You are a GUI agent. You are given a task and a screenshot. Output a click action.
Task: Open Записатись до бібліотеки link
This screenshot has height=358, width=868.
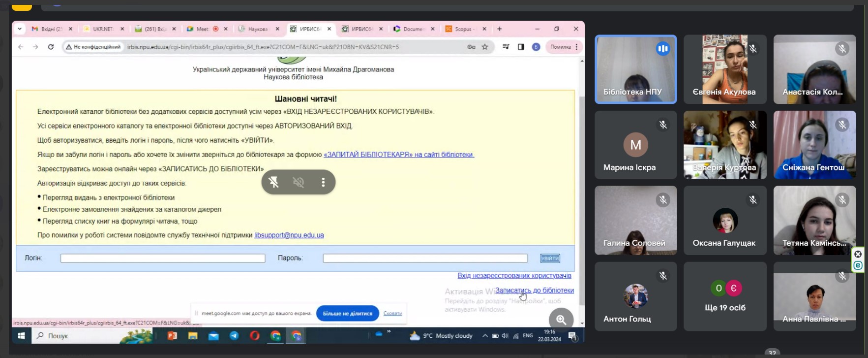point(535,291)
